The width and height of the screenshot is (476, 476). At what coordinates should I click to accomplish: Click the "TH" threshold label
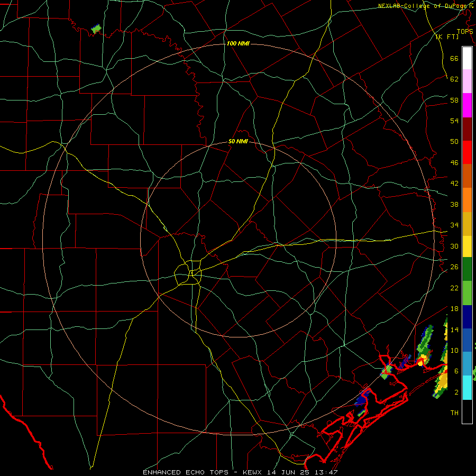point(454,413)
